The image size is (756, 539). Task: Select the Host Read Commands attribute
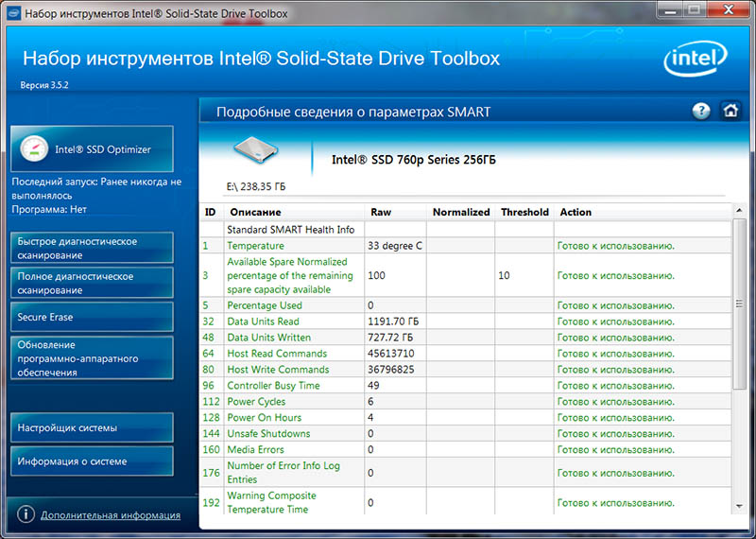[277, 354]
